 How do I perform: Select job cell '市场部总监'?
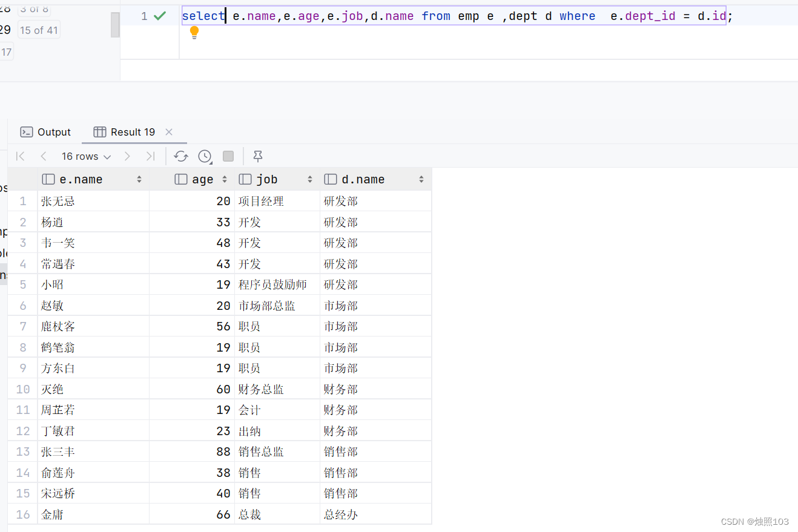pyautogui.click(x=277, y=306)
